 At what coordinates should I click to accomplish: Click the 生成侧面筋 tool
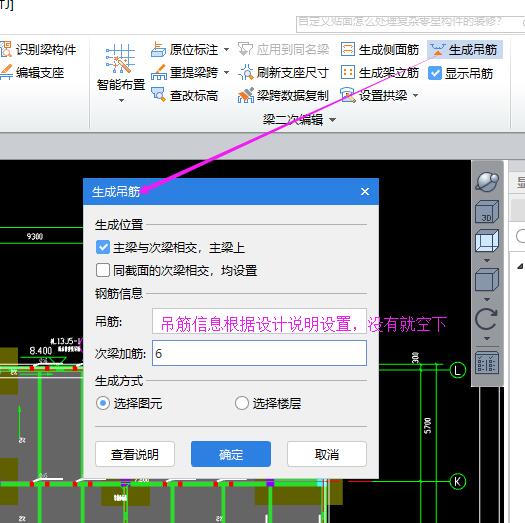(x=380, y=50)
